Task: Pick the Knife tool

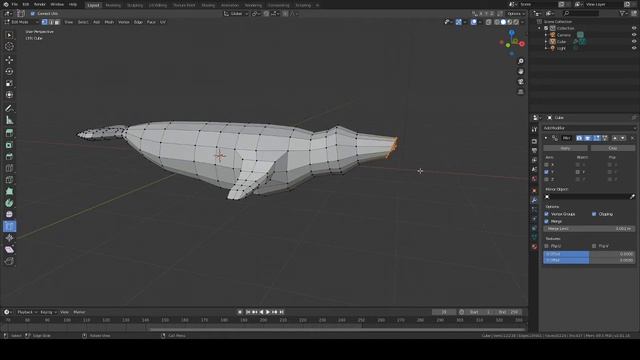Action: [9, 180]
